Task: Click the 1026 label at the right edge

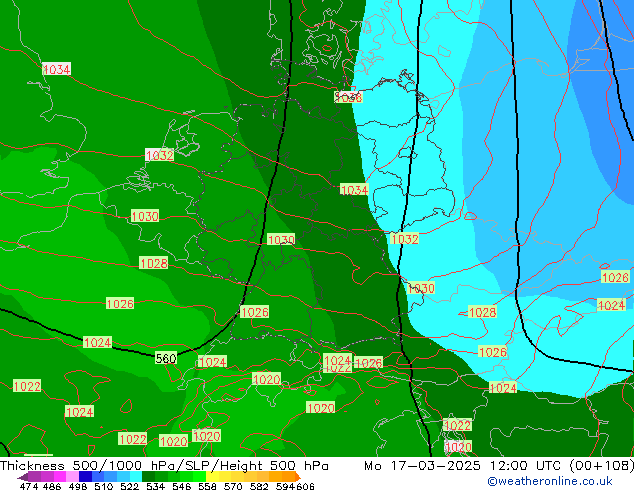Action: [615, 277]
